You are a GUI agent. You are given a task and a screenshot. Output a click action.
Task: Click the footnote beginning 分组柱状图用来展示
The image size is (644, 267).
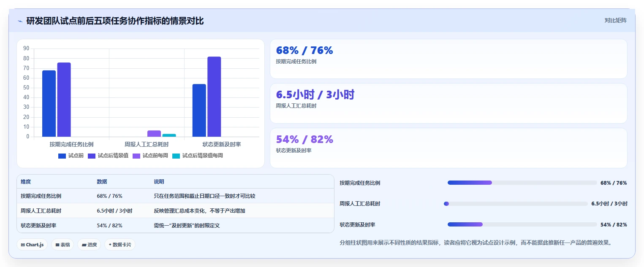pyautogui.click(x=476, y=243)
